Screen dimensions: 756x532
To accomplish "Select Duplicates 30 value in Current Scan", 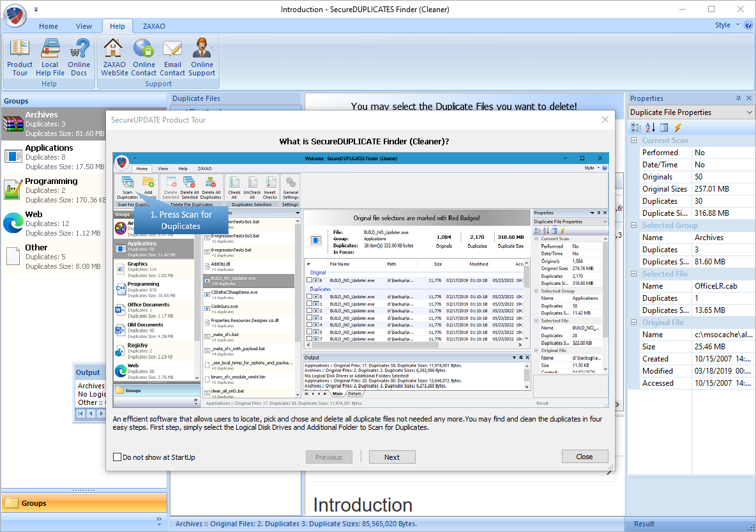I will click(699, 201).
